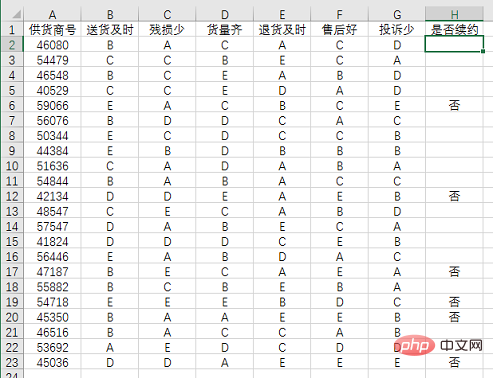This screenshot has width=493, height=378.
Task: Click supplier number 42134
Action: click(x=52, y=196)
